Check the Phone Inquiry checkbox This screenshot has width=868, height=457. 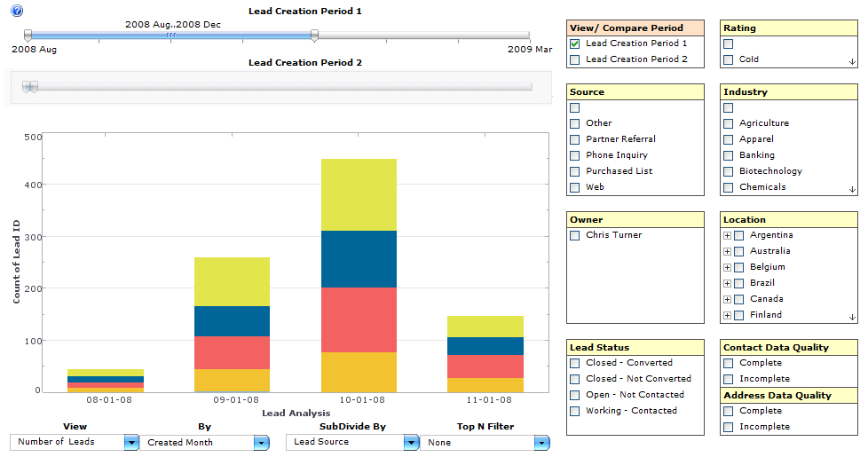click(x=574, y=155)
